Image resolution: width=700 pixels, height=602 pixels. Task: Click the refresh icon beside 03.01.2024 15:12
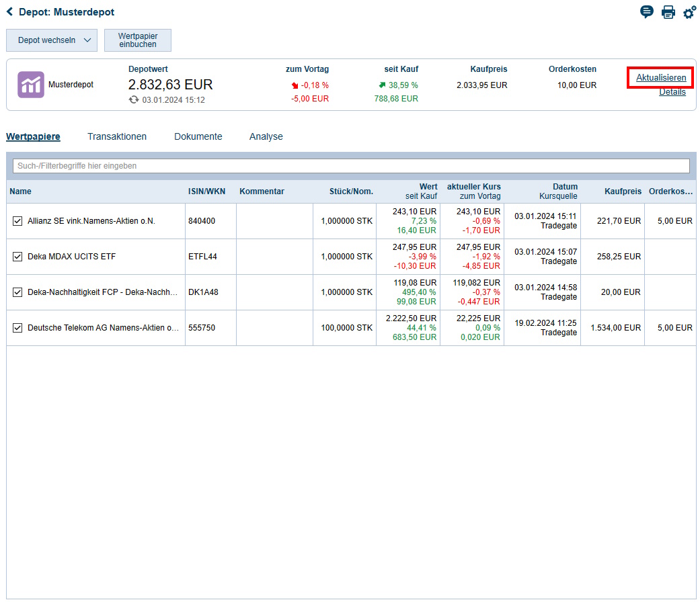click(x=134, y=100)
